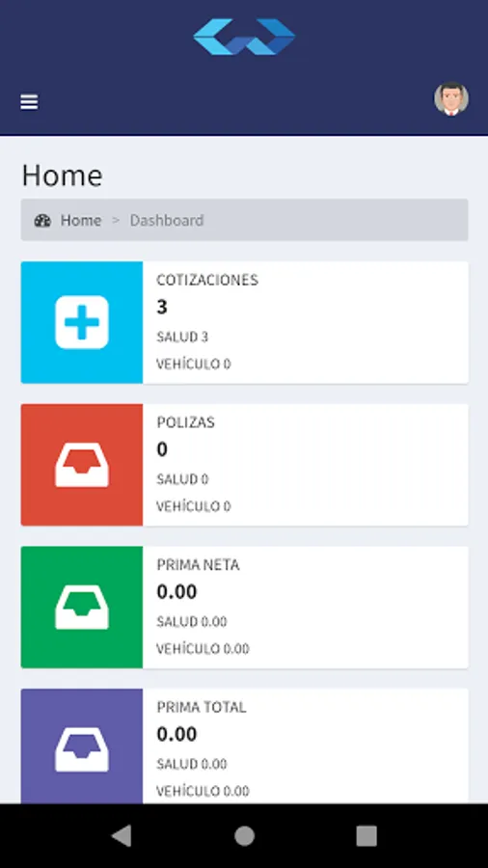Image resolution: width=488 pixels, height=868 pixels.
Task: Tap the Salud 3 line under Cotizaciones
Action: tap(182, 338)
